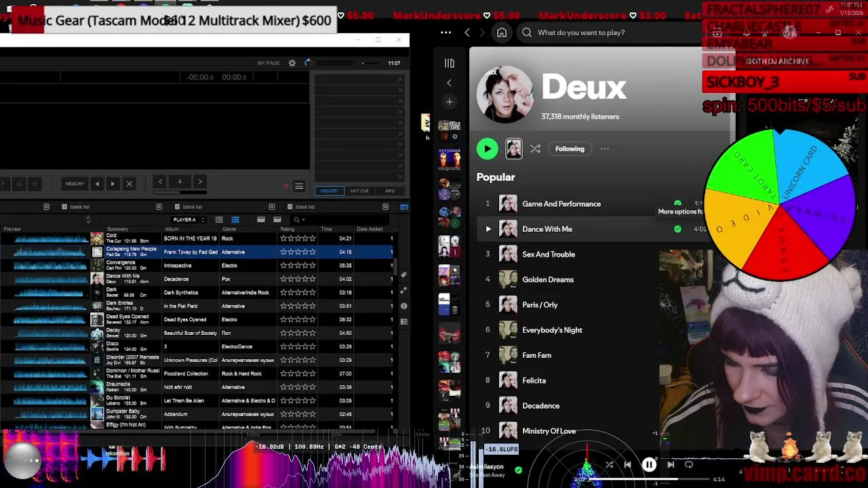Switch to the INFO tab
This screenshot has width=868, height=488.
(x=390, y=191)
